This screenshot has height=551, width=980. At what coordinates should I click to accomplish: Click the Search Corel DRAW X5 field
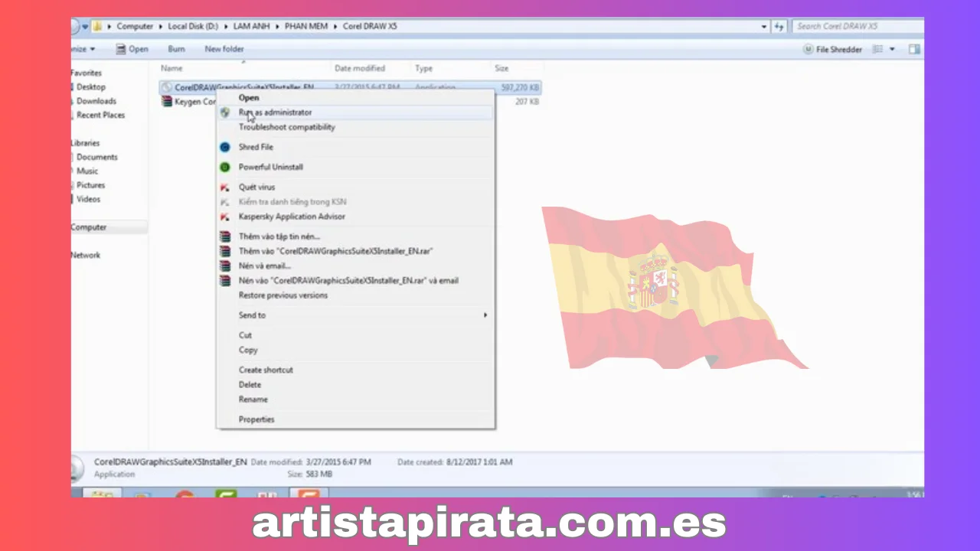pyautogui.click(x=857, y=26)
